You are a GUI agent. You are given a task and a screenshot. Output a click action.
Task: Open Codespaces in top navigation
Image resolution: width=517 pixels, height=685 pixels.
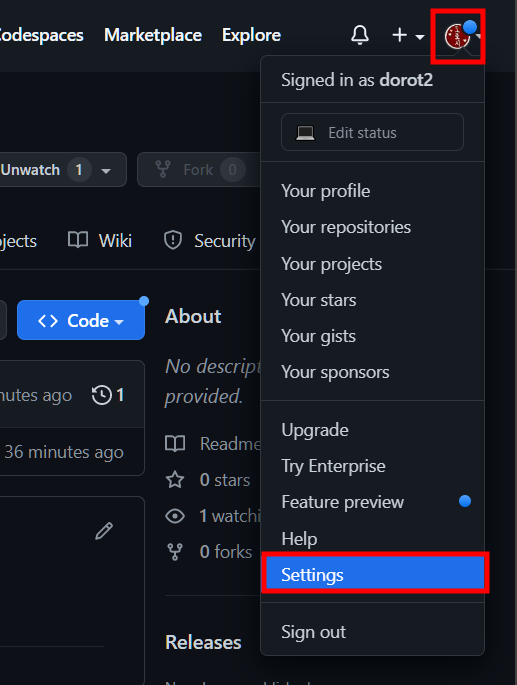click(x=42, y=35)
